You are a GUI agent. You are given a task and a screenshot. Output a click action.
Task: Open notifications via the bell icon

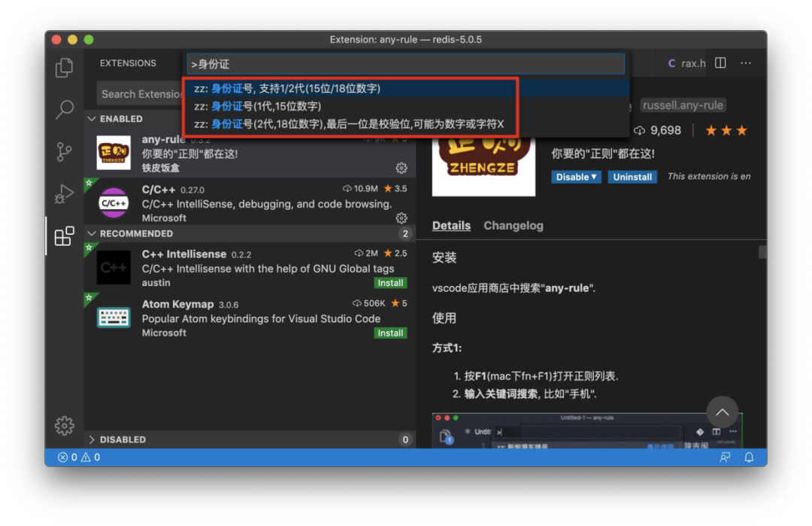749,457
